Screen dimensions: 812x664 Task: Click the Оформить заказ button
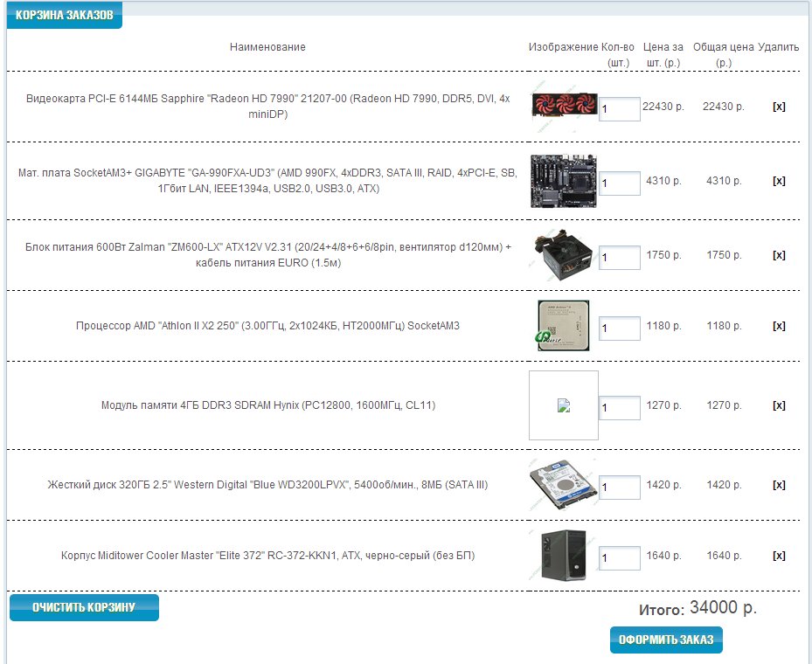[666, 640]
